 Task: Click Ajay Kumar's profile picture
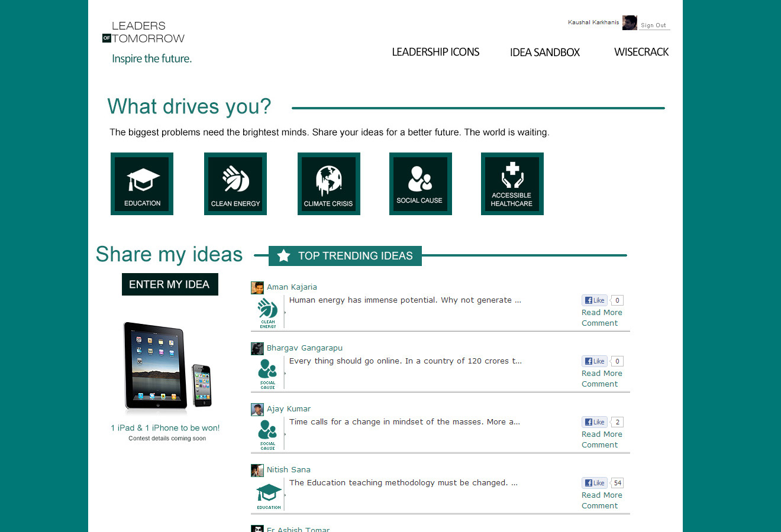[257, 410]
